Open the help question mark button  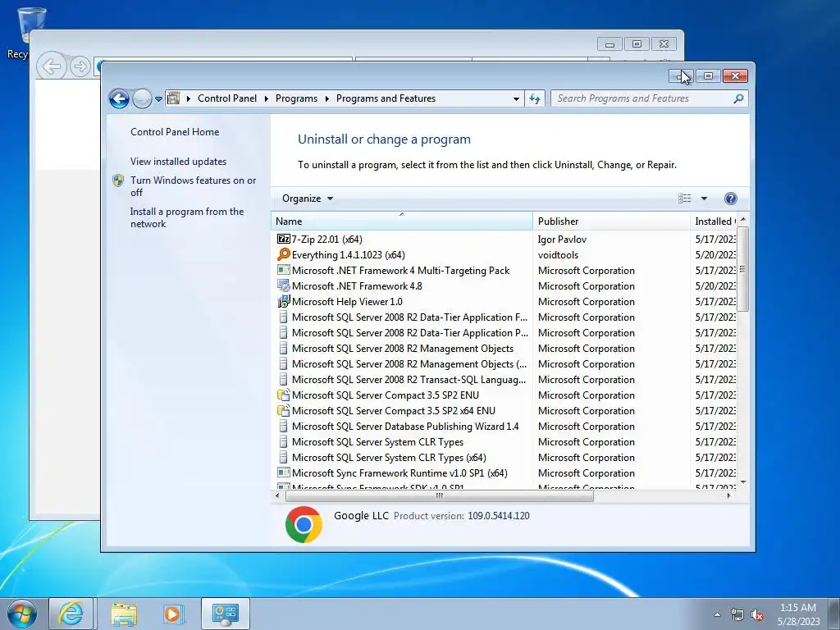coord(730,199)
